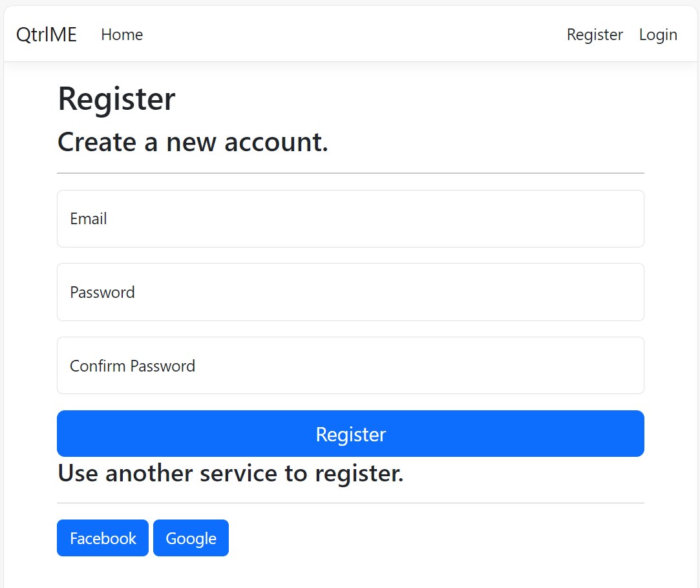This screenshot has width=700, height=588.
Task: Select the Confirm Password field
Action: 350,366
